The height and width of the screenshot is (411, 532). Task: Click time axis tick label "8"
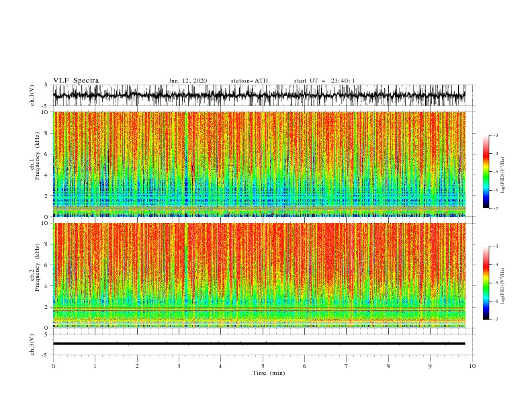[x=388, y=366]
